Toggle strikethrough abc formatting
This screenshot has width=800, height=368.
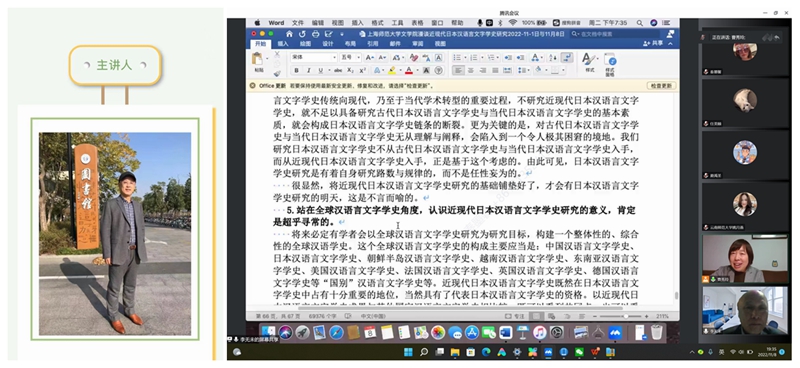point(338,70)
